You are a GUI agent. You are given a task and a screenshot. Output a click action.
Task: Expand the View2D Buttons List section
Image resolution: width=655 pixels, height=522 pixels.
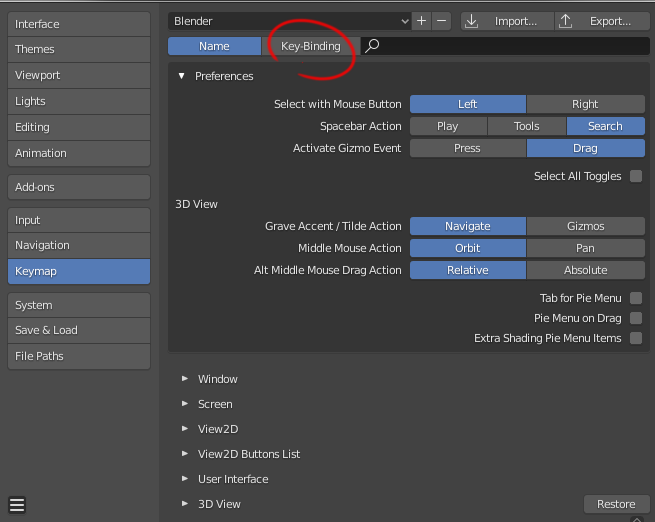click(185, 454)
